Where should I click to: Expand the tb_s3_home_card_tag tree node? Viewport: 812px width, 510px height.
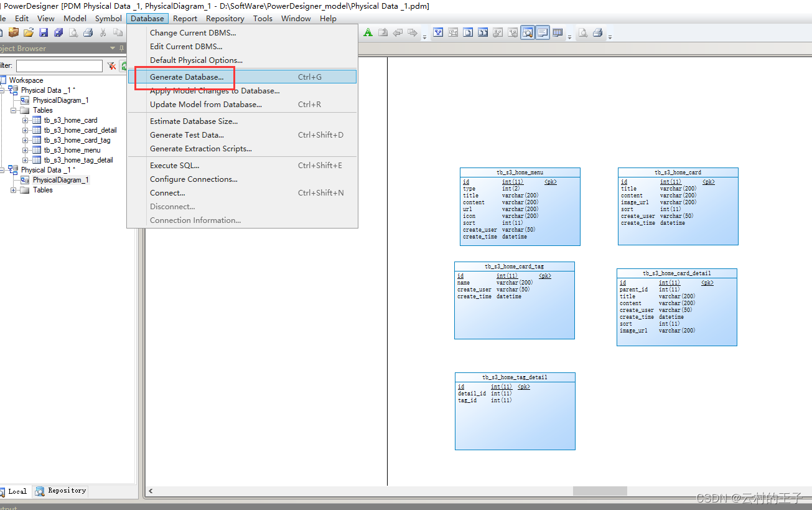coord(26,140)
